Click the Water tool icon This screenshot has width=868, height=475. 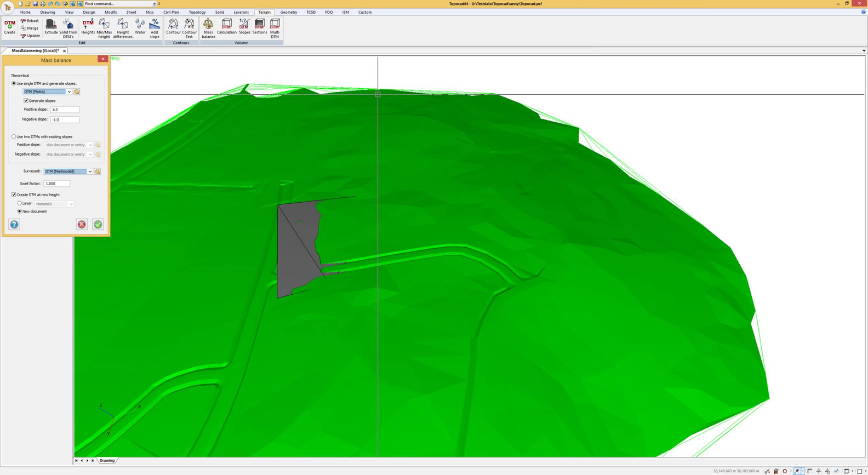140,26
